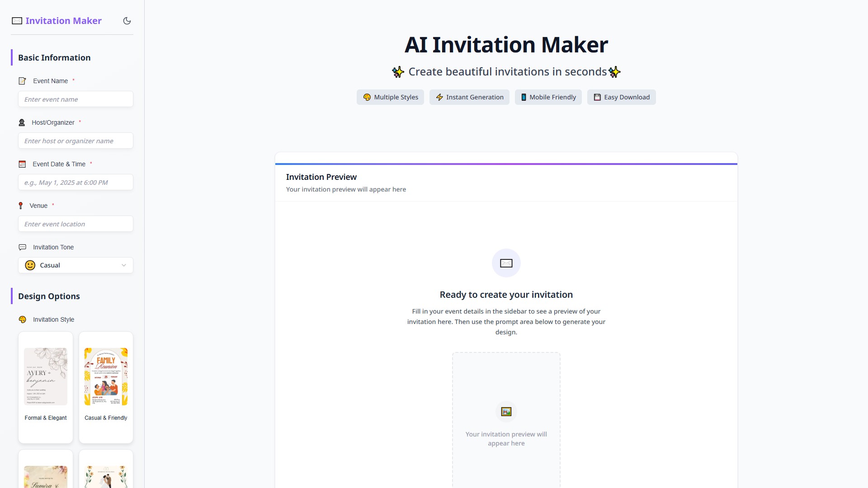
Task: Click the calendar icon by Event Date & Time
Action: click(x=22, y=164)
